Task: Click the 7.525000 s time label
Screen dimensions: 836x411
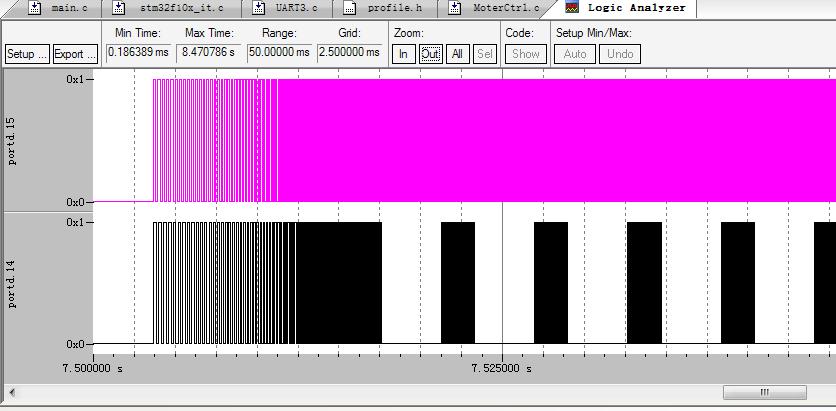Action: click(501, 368)
